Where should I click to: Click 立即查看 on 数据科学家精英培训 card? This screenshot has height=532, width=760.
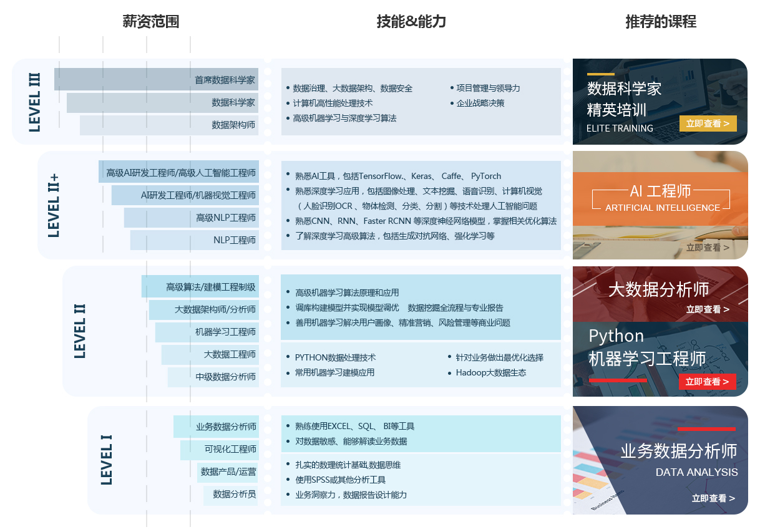708,123
